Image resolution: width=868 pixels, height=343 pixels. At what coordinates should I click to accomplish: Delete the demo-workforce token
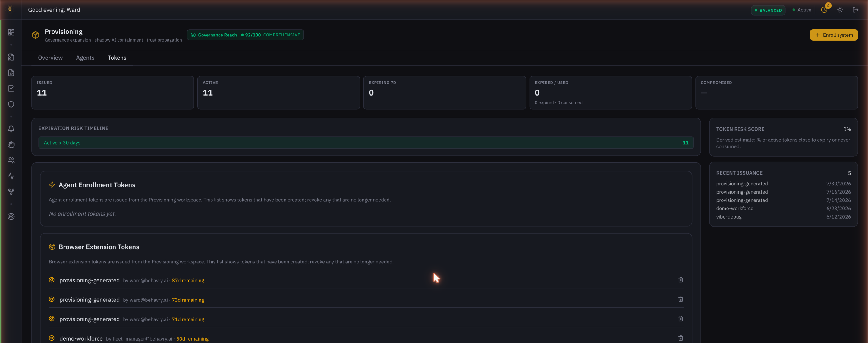(x=681, y=338)
